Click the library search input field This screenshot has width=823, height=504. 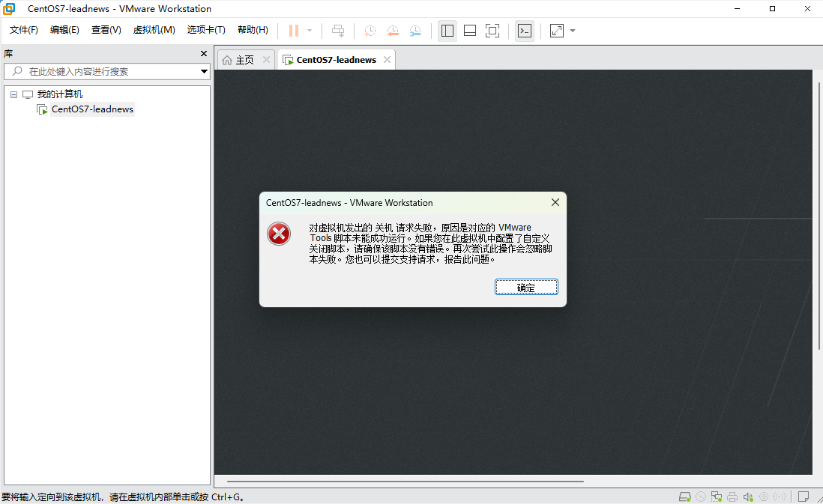coord(107,71)
